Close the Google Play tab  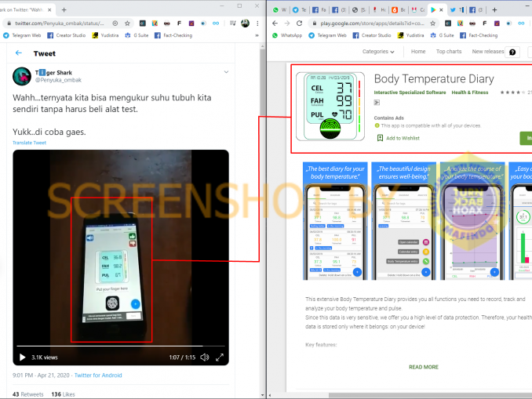pyautogui.click(x=441, y=10)
